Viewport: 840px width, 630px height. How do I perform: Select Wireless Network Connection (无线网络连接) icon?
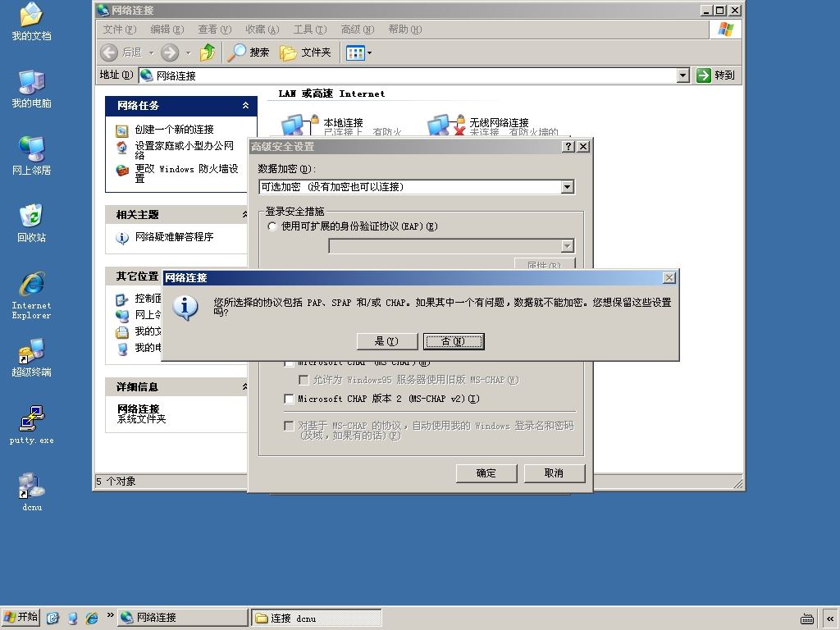click(x=445, y=126)
